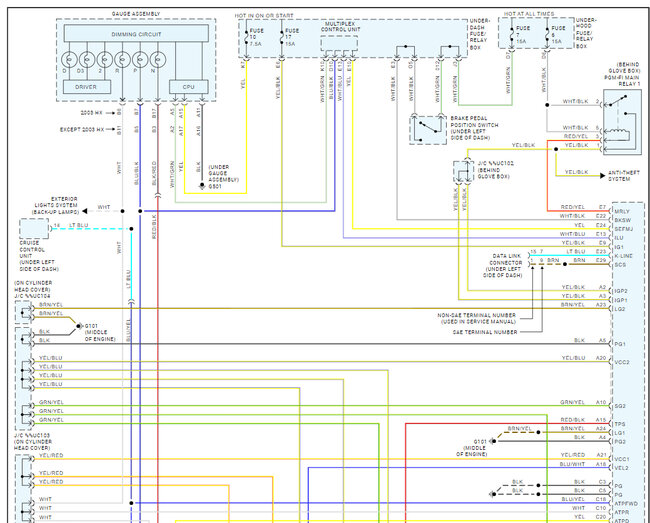The height and width of the screenshot is (523, 650).
Task: Click the E24 pin number
Action: (601, 225)
